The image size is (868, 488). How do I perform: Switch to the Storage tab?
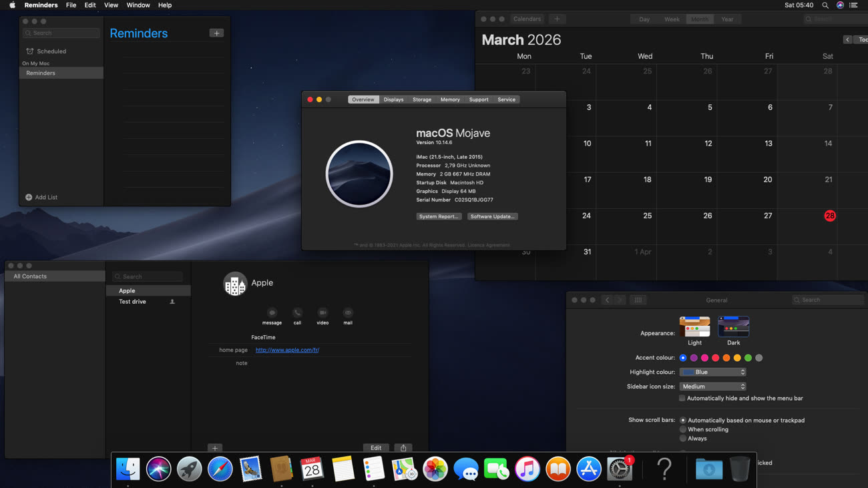(422, 99)
